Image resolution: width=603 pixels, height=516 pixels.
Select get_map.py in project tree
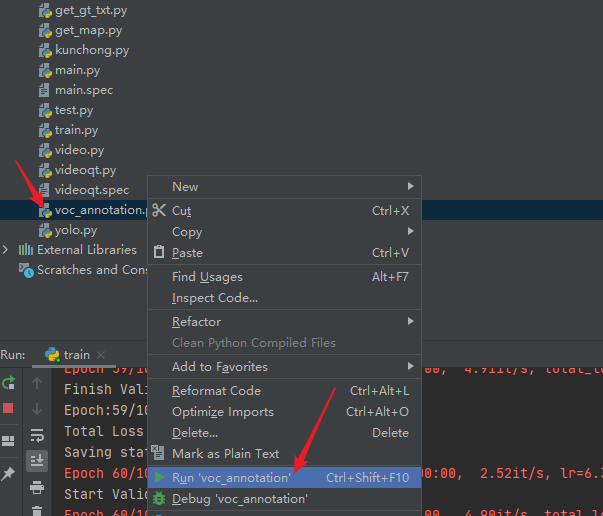[x=88, y=30]
